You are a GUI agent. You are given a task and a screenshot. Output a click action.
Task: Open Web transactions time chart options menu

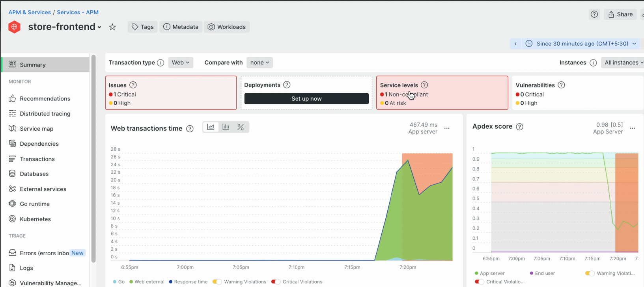coord(447,128)
